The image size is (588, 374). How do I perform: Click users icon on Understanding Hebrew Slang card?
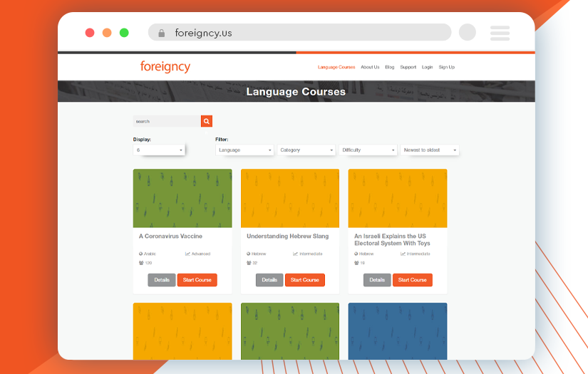point(249,263)
